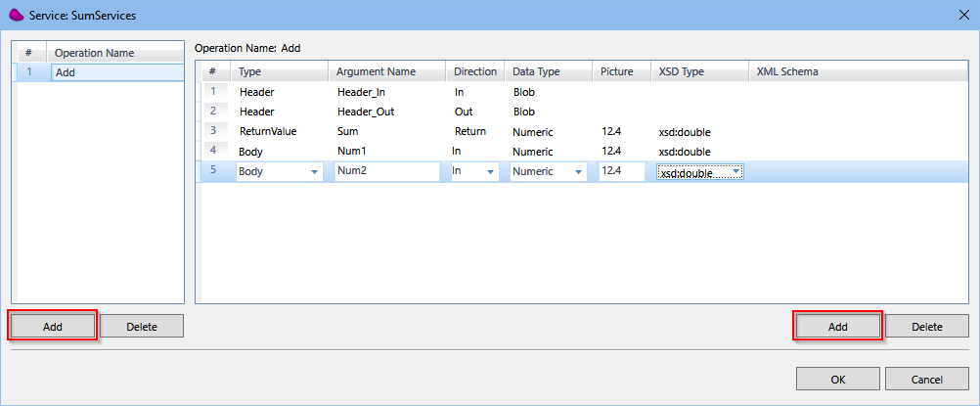
Task: Click the Magic app icon in title bar
Action: 17,15
